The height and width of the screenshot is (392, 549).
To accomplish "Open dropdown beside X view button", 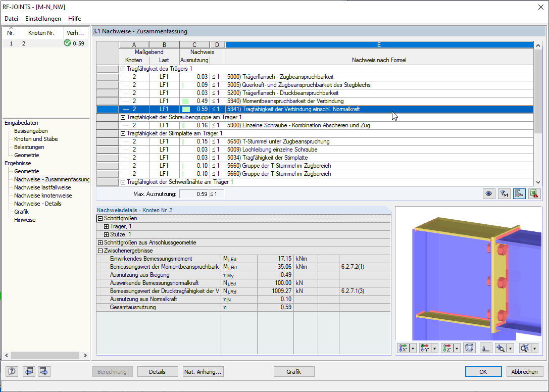I will pyautogui.click(x=413, y=348).
